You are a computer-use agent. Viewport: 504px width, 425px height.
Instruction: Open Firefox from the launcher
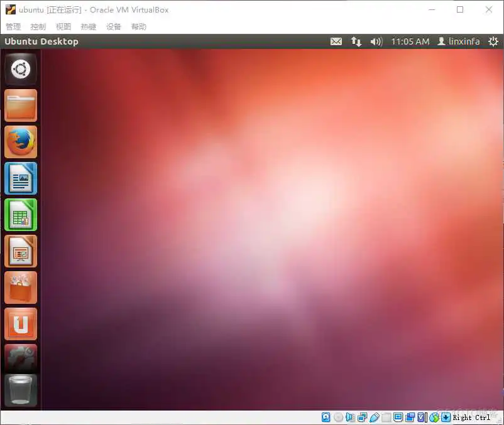click(x=21, y=142)
